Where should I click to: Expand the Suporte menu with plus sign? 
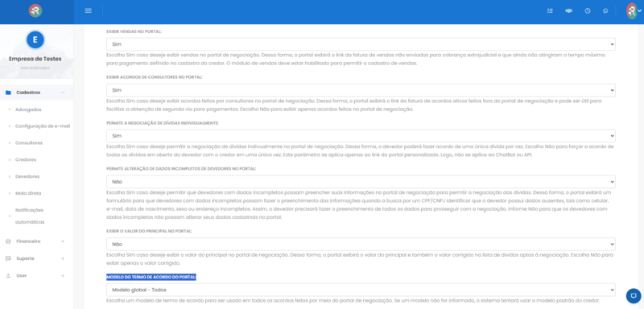pos(63,258)
